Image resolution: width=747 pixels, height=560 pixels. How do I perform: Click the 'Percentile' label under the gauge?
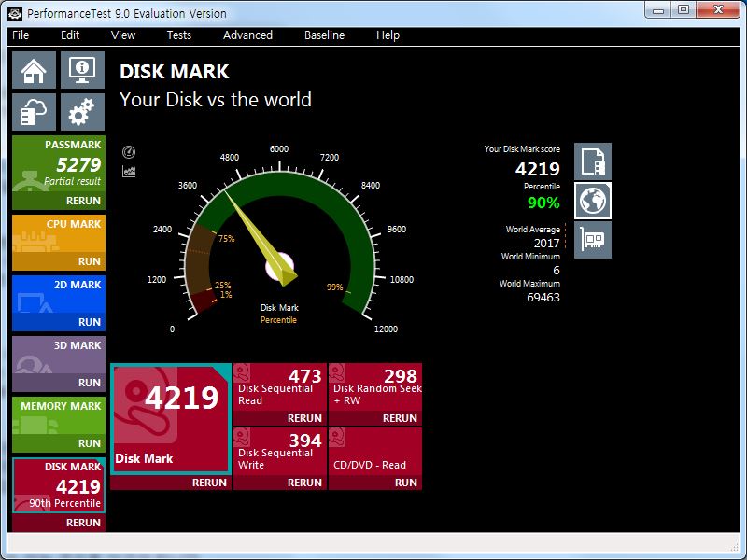click(278, 320)
